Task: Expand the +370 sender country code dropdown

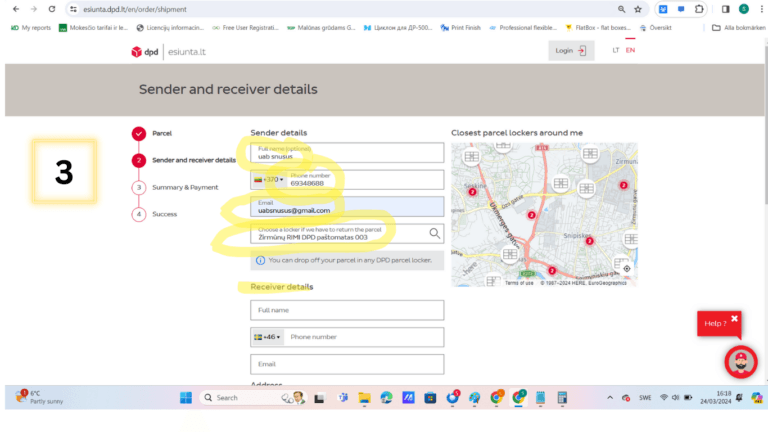Action: (268, 180)
